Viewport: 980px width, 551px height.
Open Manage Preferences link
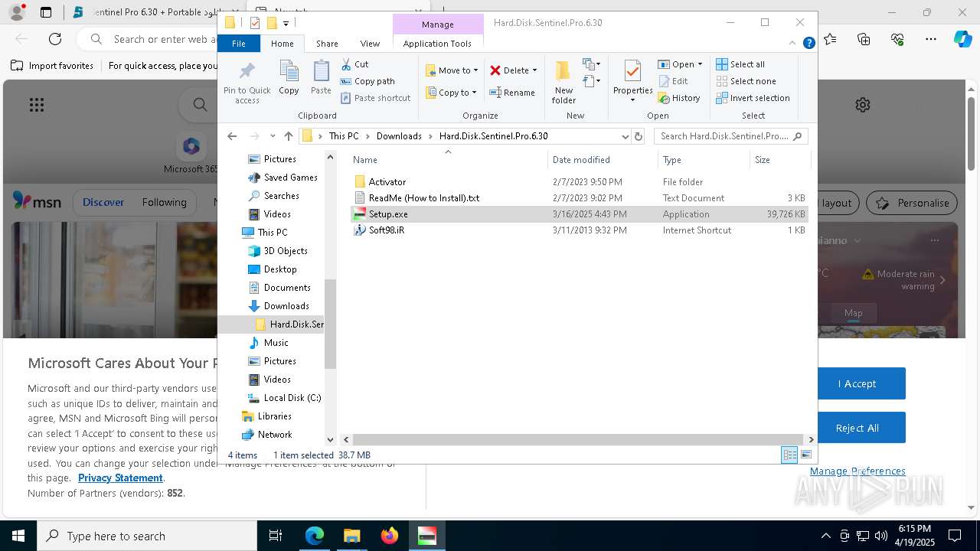coord(857,471)
